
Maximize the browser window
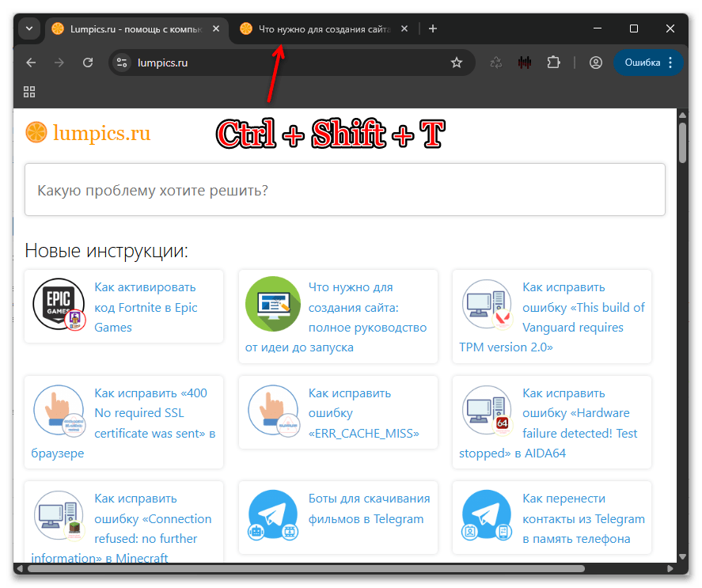[633, 28]
